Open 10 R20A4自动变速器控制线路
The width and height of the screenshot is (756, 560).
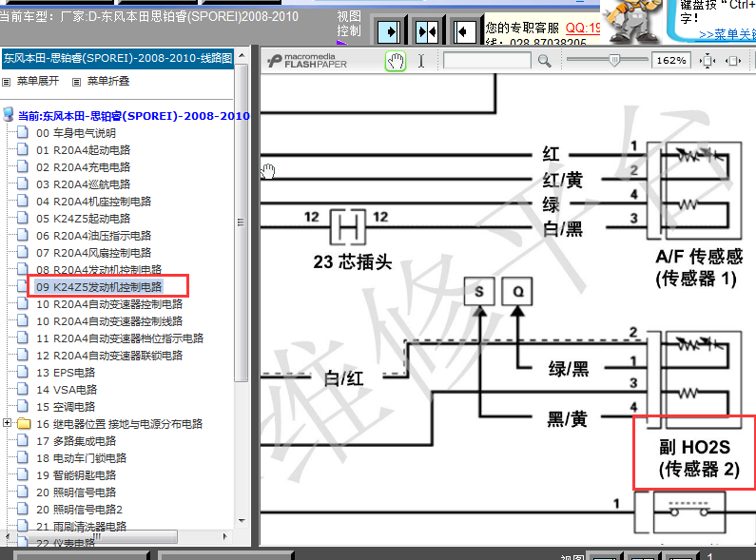pos(109,321)
